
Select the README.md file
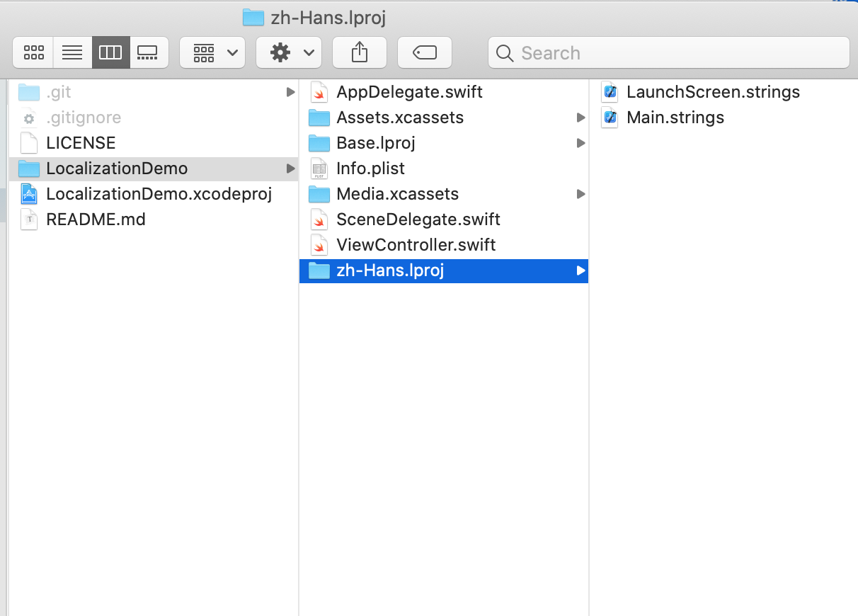click(x=96, y=219)
